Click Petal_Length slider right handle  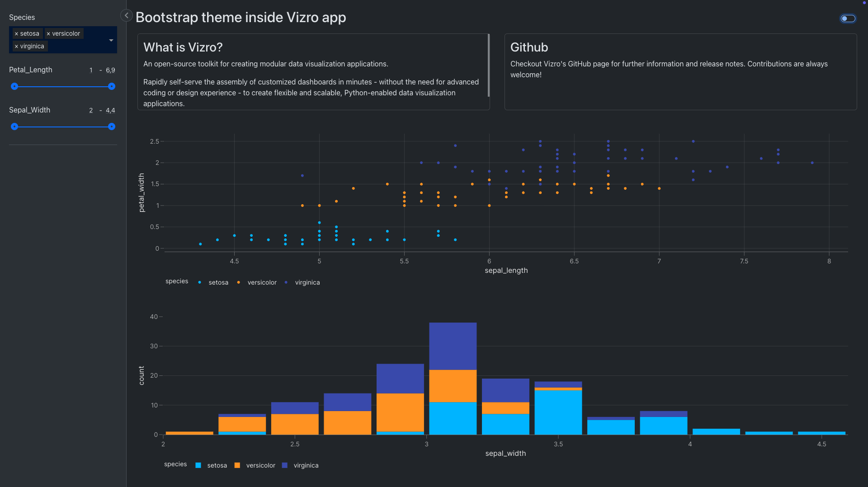click(x=112, y=86)
